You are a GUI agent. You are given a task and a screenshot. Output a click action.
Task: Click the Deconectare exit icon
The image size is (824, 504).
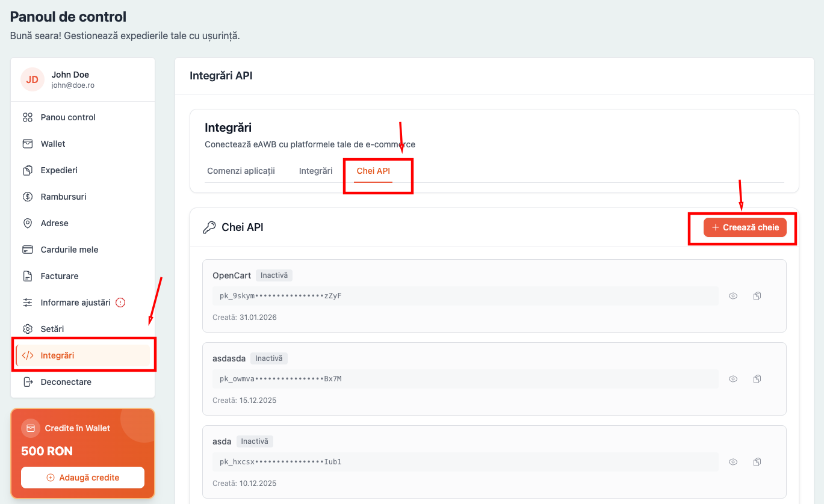point(28,382)
